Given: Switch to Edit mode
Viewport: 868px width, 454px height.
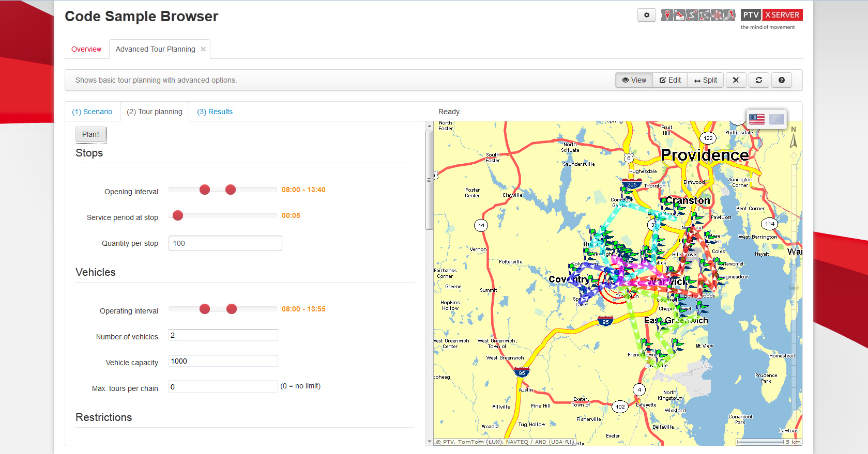Looking at the screenshot, I should coord(670,80).
